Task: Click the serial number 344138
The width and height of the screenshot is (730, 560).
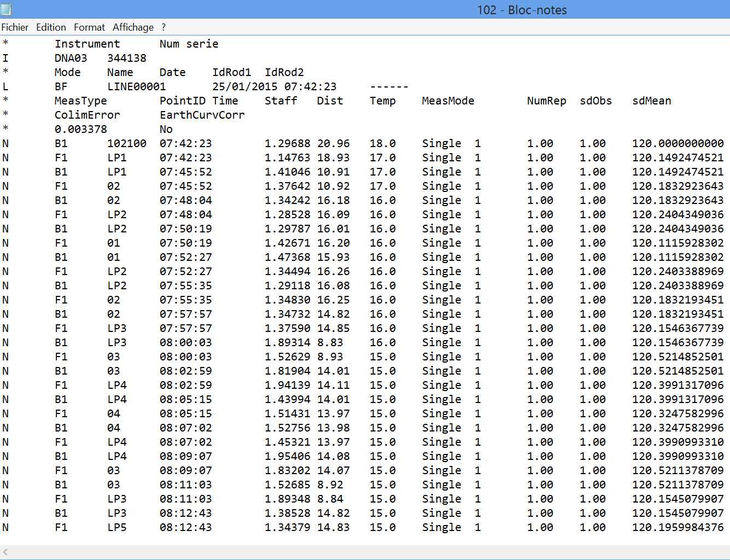Action: [127, 58]
